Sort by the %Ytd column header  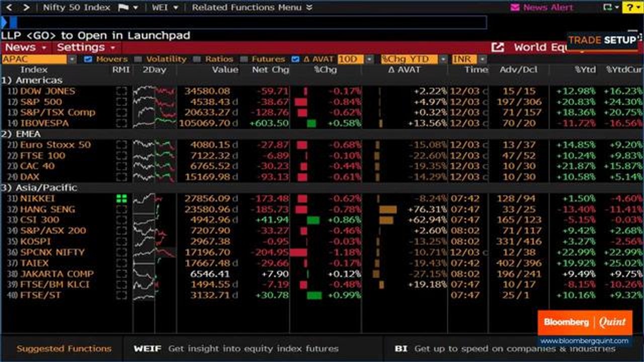click(585, 70)
